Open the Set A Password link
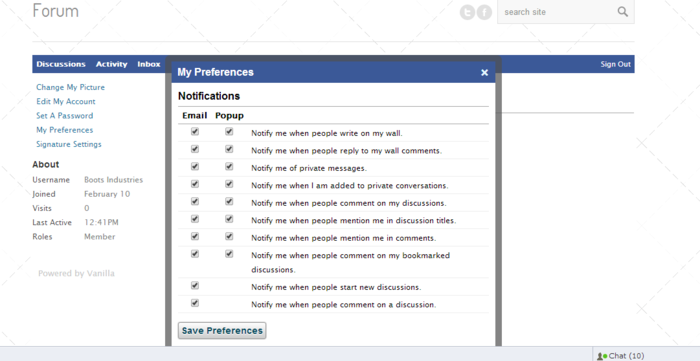This screenshot has height=361, width=700. [x=65, y=116]
